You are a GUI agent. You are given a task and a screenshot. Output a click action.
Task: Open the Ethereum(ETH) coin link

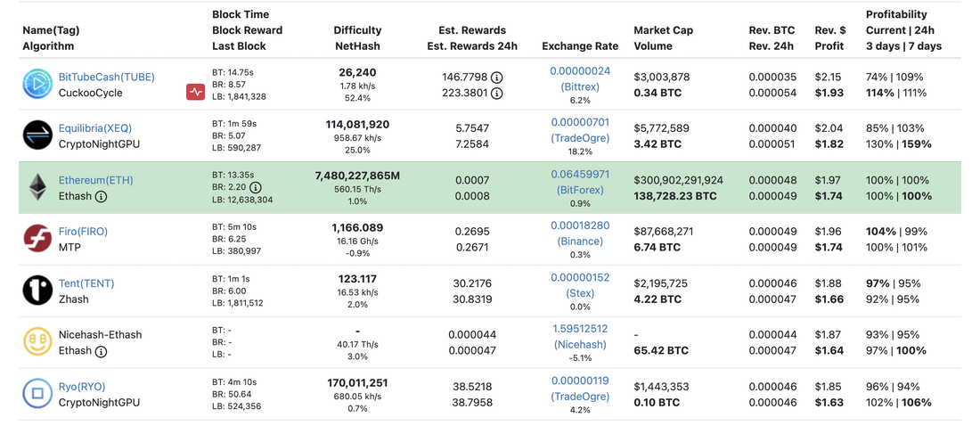pyautogui.click(x=95, y=180)
